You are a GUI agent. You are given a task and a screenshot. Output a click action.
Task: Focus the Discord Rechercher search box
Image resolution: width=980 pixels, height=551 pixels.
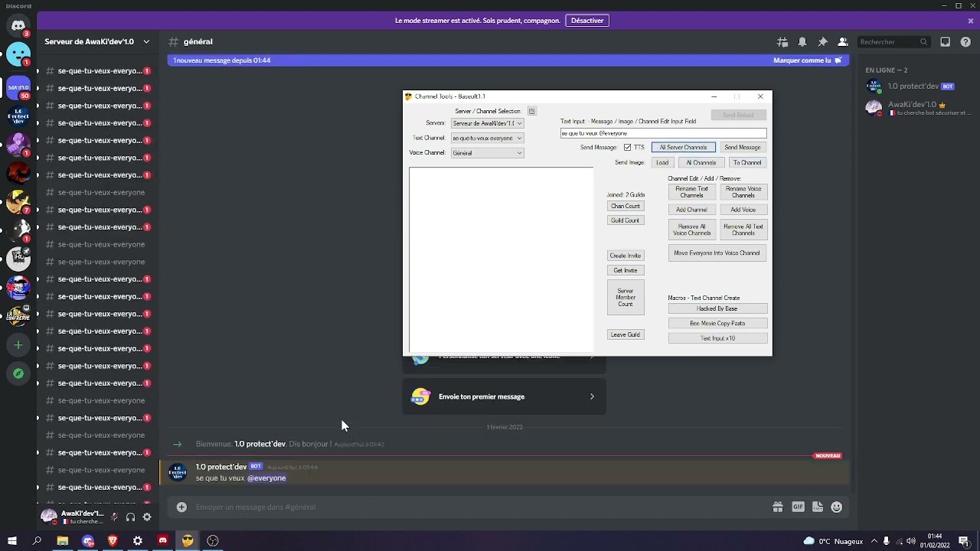click(x=893, y=42)
